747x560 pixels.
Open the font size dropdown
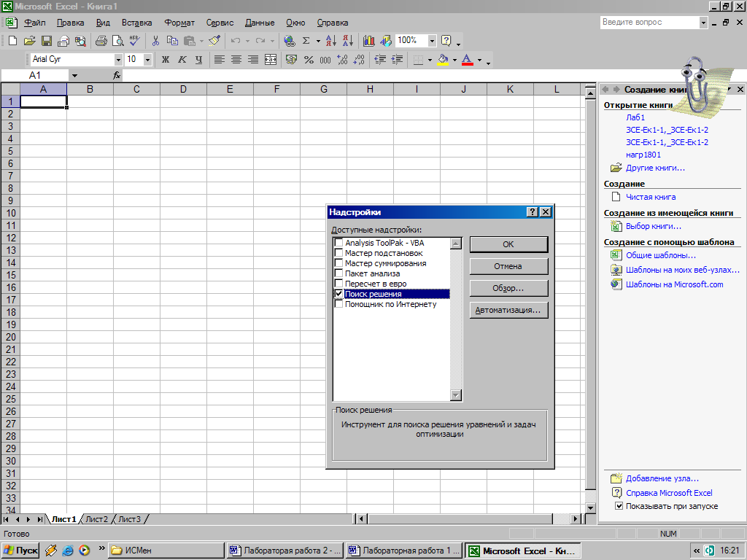click(147, 60)
